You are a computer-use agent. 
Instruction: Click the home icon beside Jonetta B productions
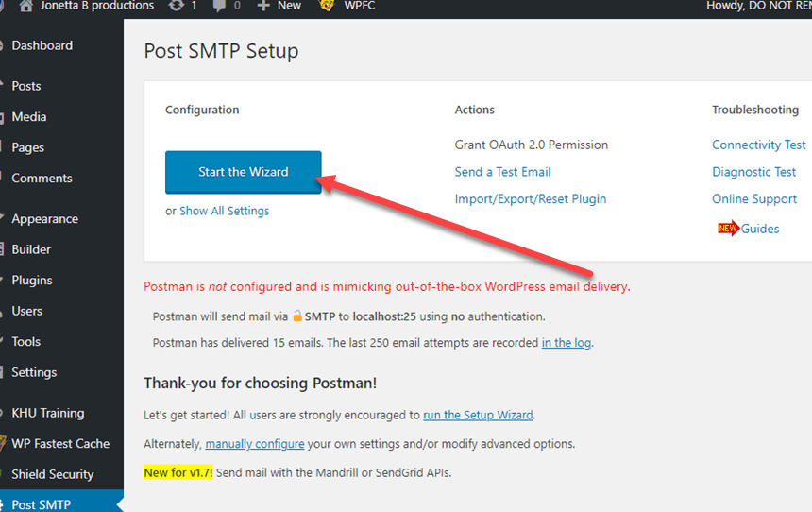[x=25, y=6]
